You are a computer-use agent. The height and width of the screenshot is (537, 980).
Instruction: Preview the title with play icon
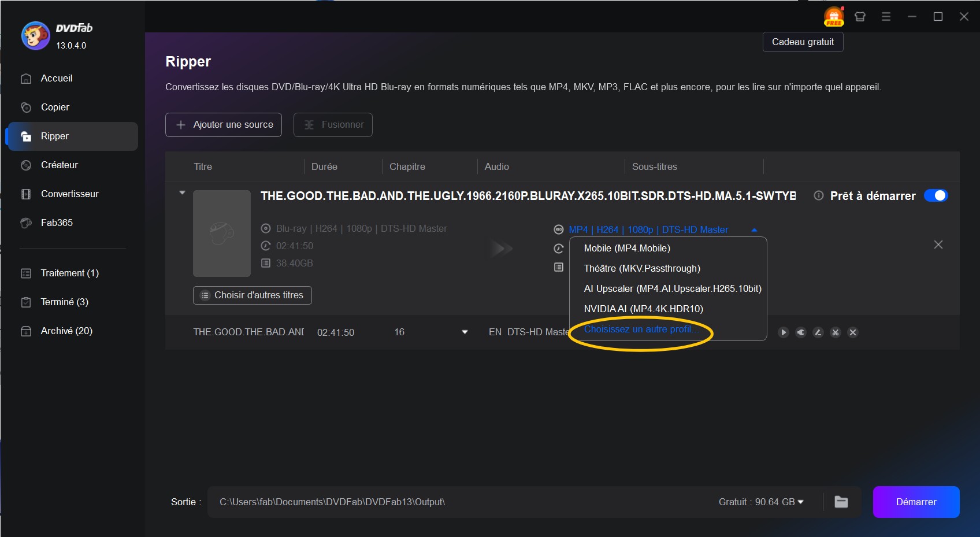(x=784, y=332)
